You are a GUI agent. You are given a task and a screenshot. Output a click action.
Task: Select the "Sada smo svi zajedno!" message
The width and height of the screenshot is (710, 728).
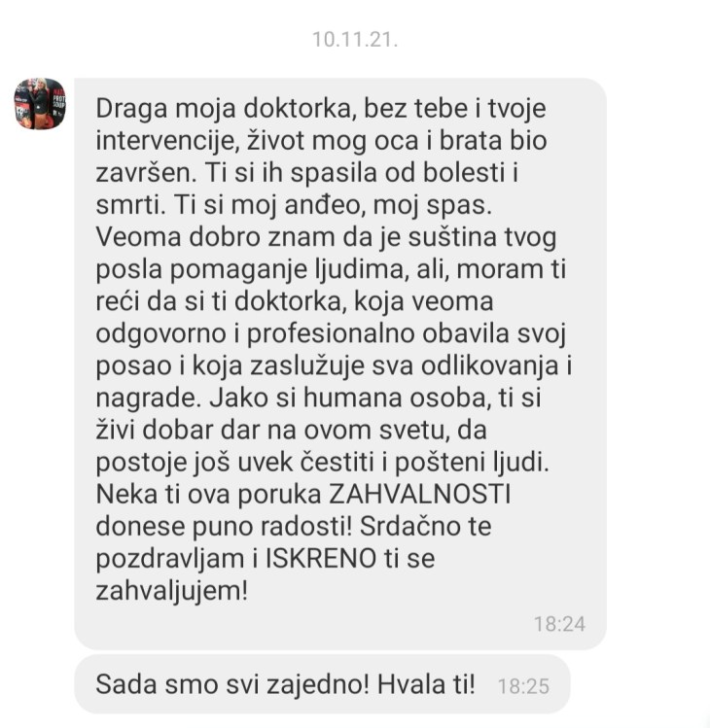pos(322,684)
